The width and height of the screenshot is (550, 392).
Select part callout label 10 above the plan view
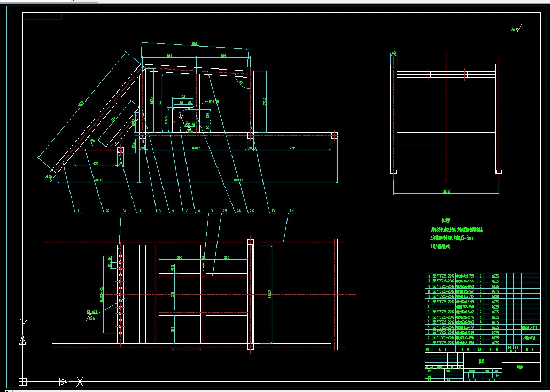click(224, 211)
